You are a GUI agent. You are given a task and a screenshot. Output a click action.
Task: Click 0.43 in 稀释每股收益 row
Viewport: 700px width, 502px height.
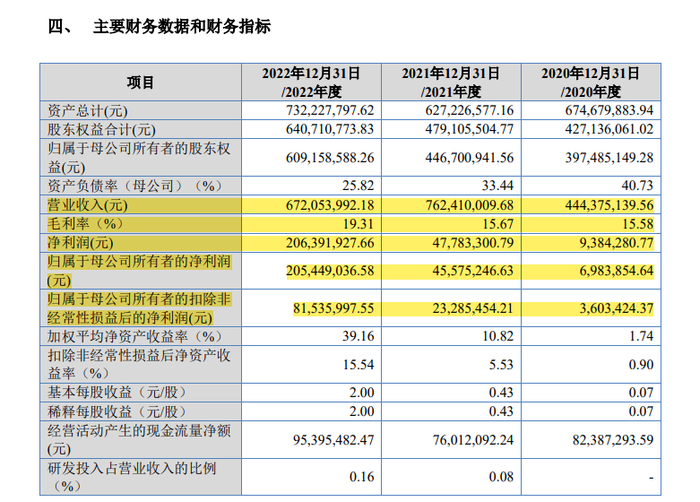pos(501,411)
